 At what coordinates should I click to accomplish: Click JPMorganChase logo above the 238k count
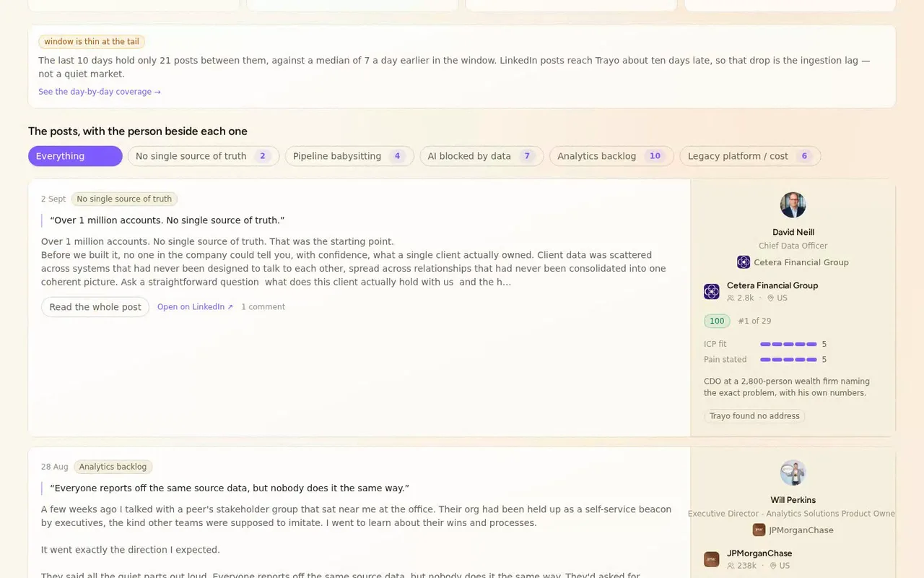(712, 559)
